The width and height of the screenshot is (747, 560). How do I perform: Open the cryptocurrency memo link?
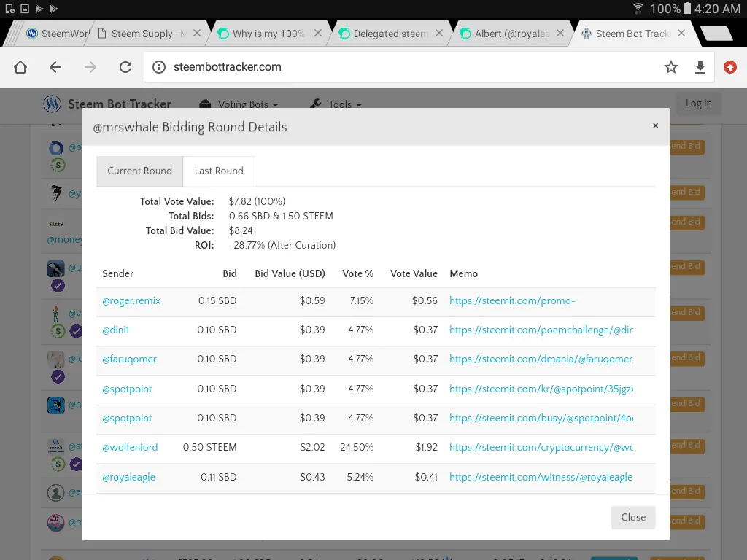click(x=541, y=448)
